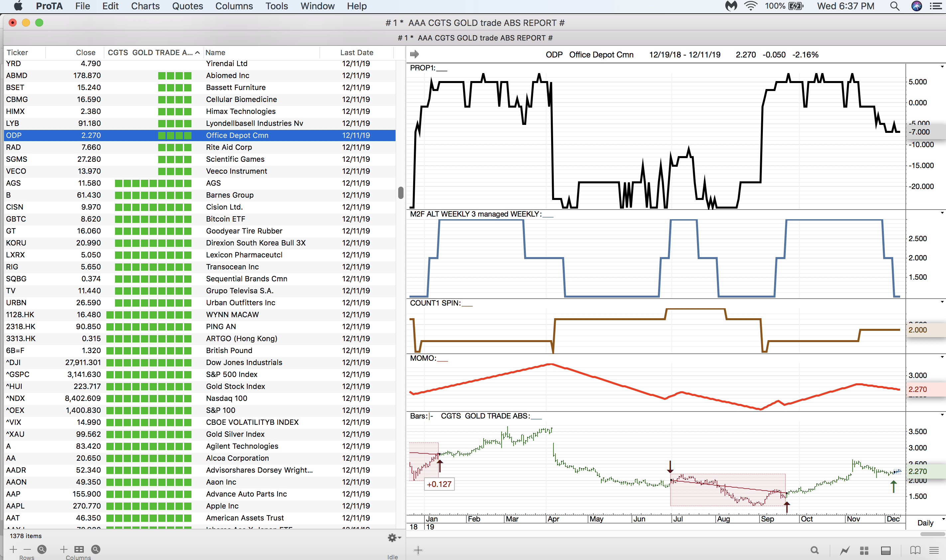Expand the PROP1 panel options arrow
Image resolution: width=946 pixels, height=560 pixels.
click(942, 67)
